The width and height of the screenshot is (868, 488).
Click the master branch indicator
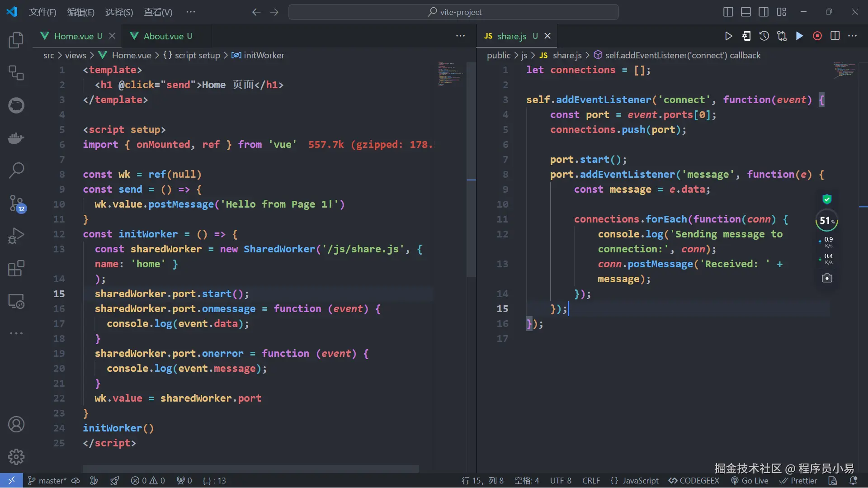pos(48,481)
